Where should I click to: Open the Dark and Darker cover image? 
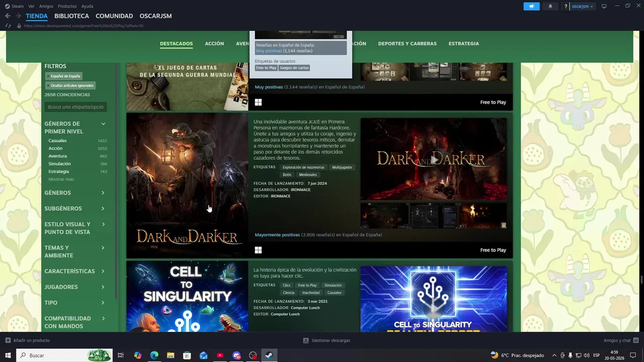click(187, 186)
